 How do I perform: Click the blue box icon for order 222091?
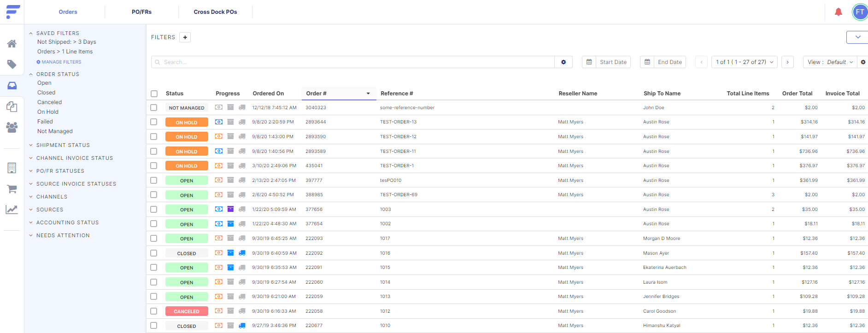point(230,267)
